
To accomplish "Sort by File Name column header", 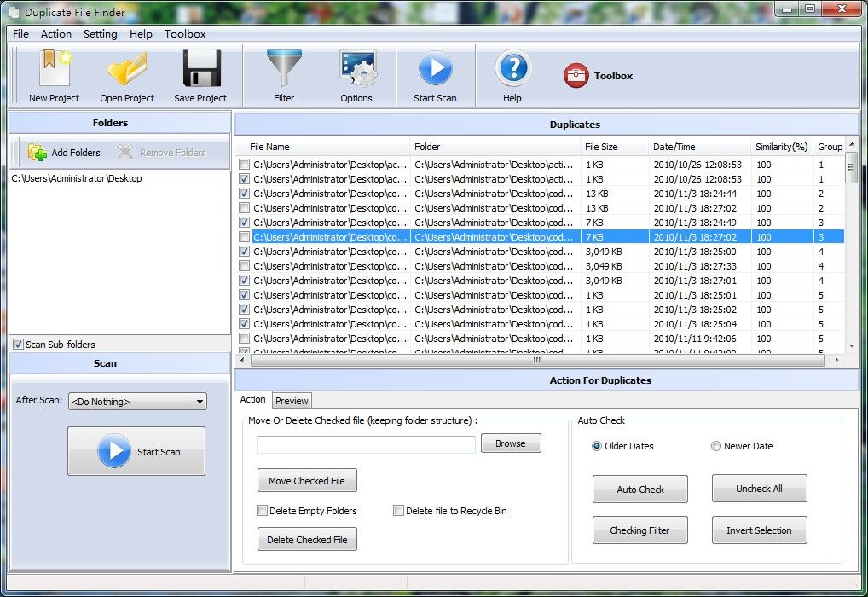I will point(323,147).
